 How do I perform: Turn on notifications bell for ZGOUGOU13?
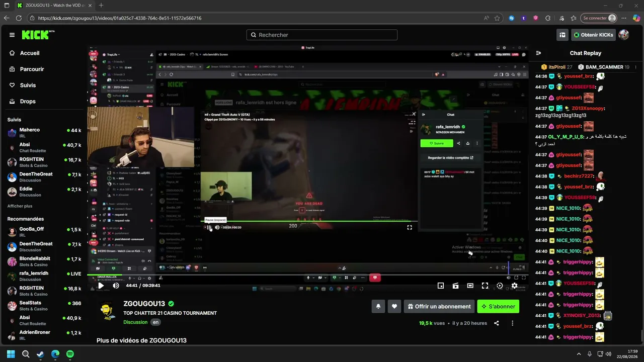tap(378, 306)
